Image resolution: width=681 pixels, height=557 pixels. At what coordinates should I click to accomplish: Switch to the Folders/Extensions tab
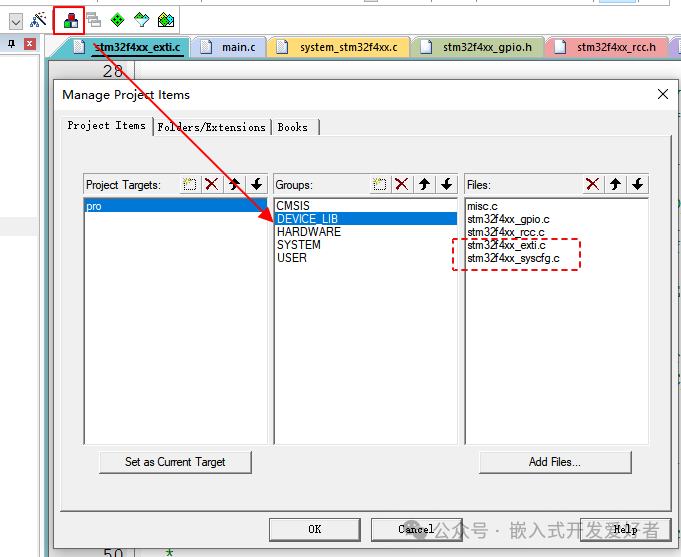point(211,127)
